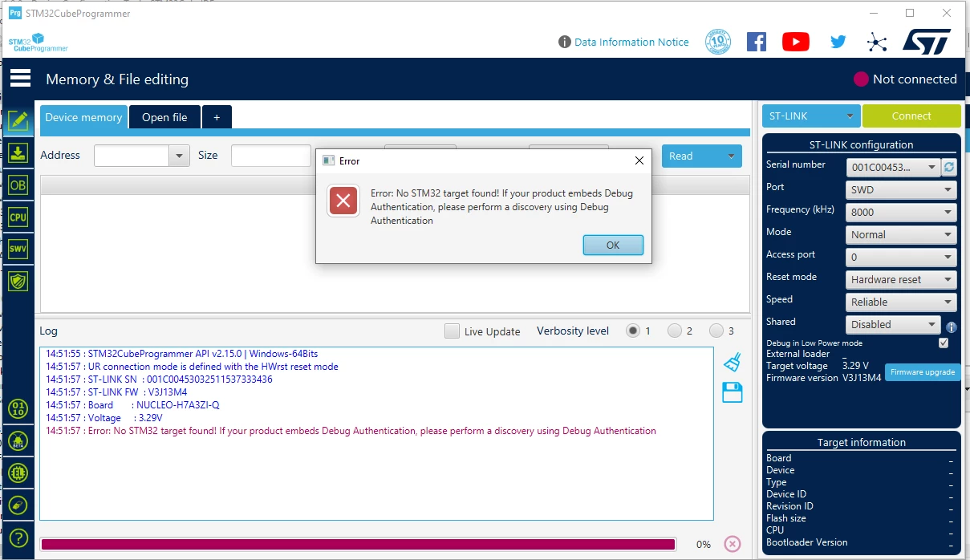The image size is (970, 560).
Task: Open the Mode Normal dropdown
Action: tap(902, 234)
